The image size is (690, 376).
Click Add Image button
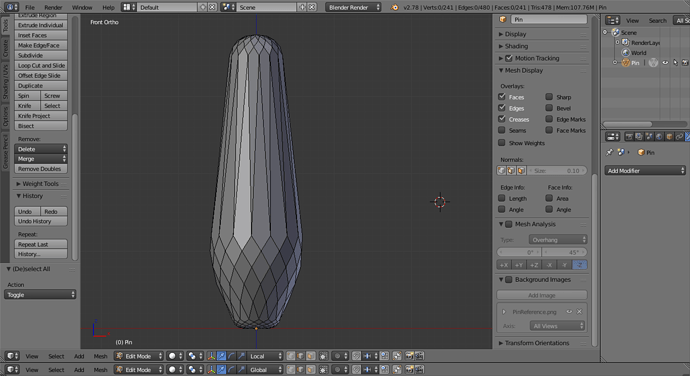(x=542, y=295)
